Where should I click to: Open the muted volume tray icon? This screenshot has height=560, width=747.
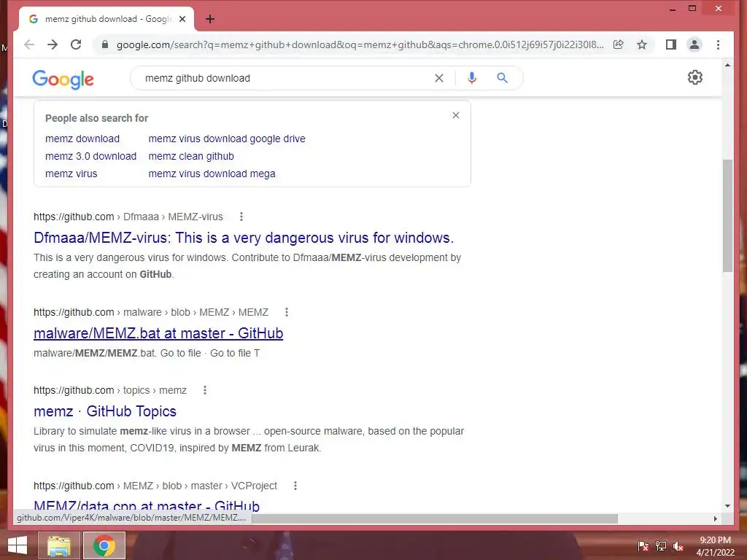pyautogui.click(x=678, y=546)
